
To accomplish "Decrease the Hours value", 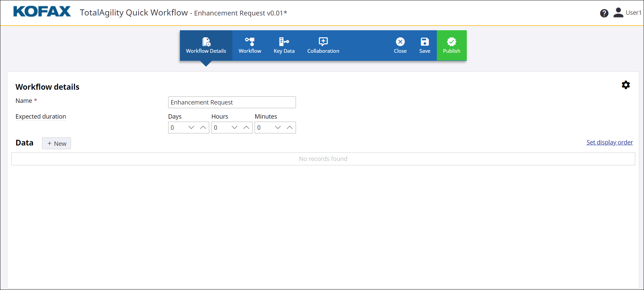I will click(235, 127).
